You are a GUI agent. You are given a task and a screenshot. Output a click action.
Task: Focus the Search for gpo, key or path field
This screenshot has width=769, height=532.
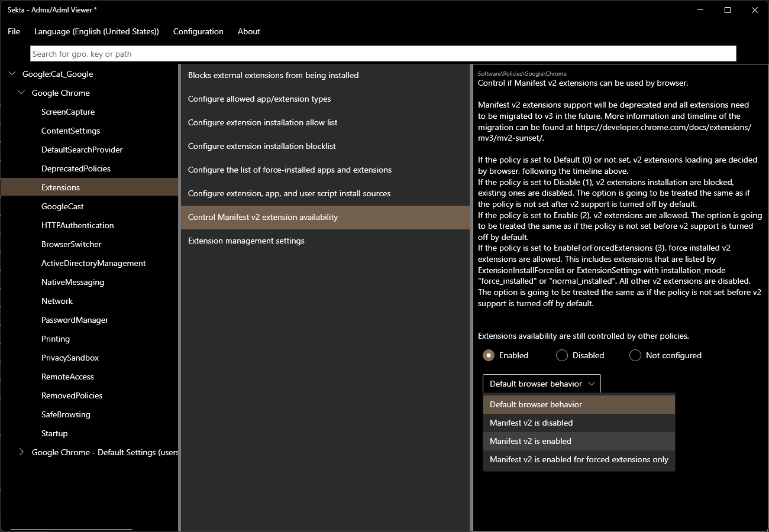[383, 54]
